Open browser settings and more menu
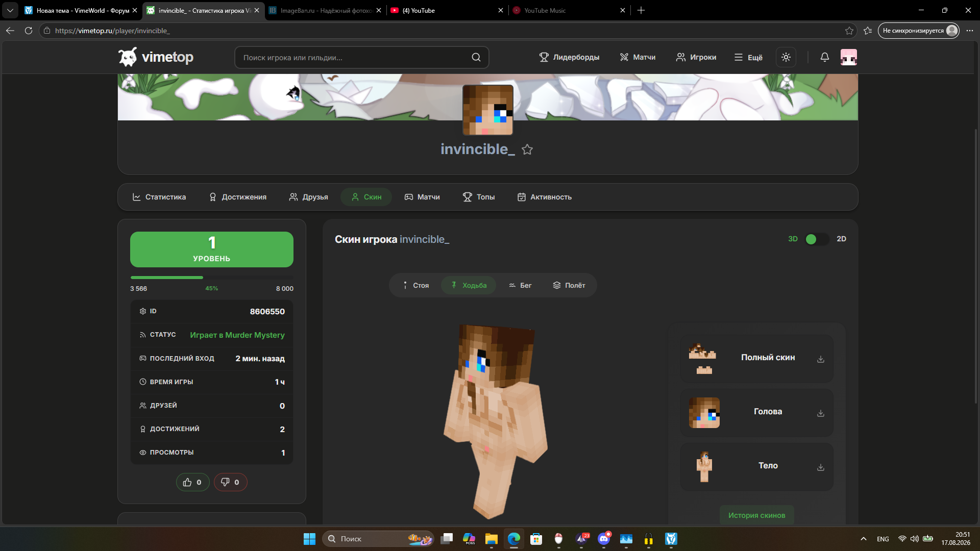Viewport: 980px width, 551px height. click(970, 31)
